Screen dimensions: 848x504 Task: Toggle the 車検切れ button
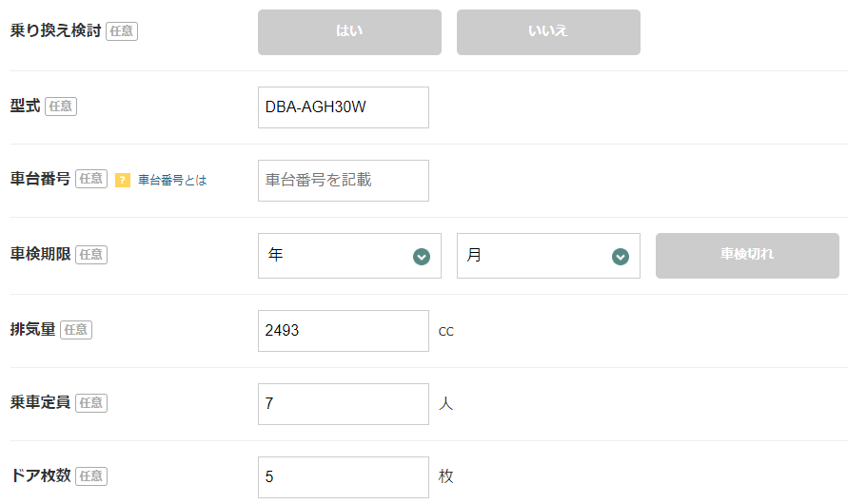pyautogui.click(x=747, y=256)
